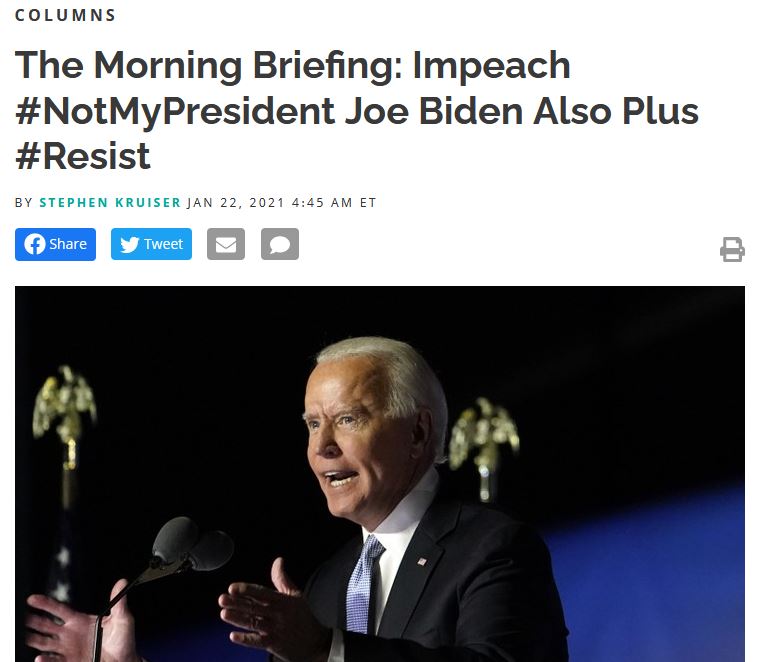Image resolution: width=765 pixels, height=662 pixels.
Task: Open the COLUMNS category link
Action: (65, 15)
